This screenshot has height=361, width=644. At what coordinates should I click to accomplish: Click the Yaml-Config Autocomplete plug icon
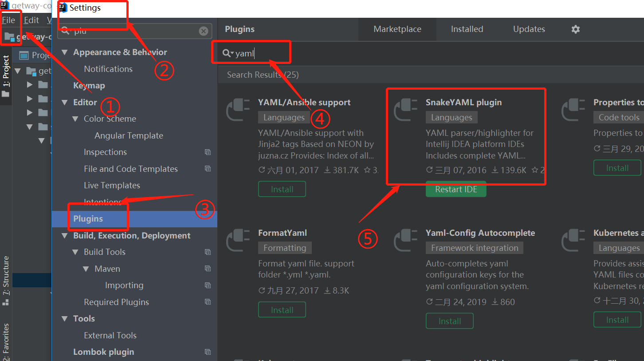pos(406,241)
